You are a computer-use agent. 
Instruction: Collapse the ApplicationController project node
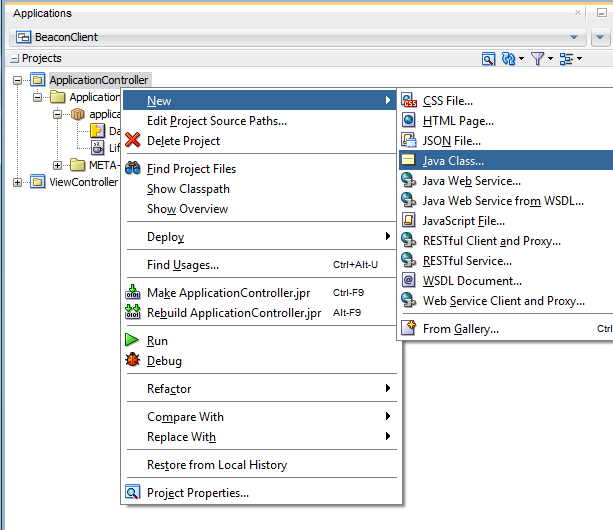tap(17, 81)
